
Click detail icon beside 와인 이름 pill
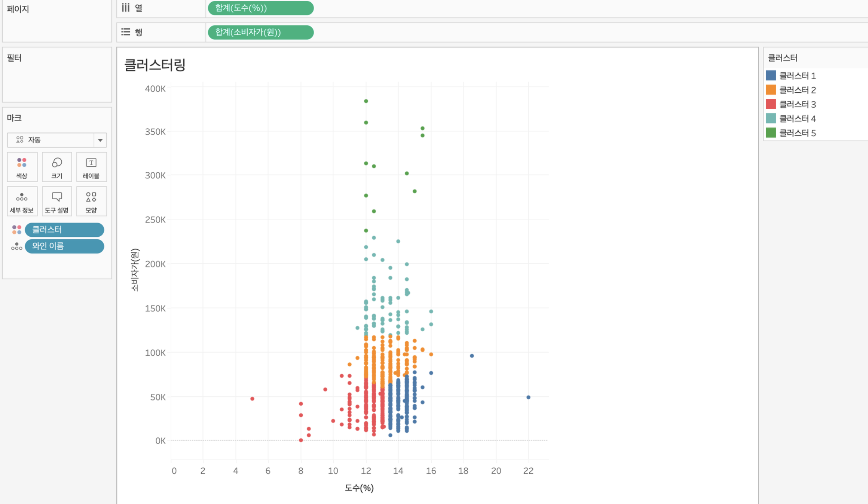(x=16, y=246)
